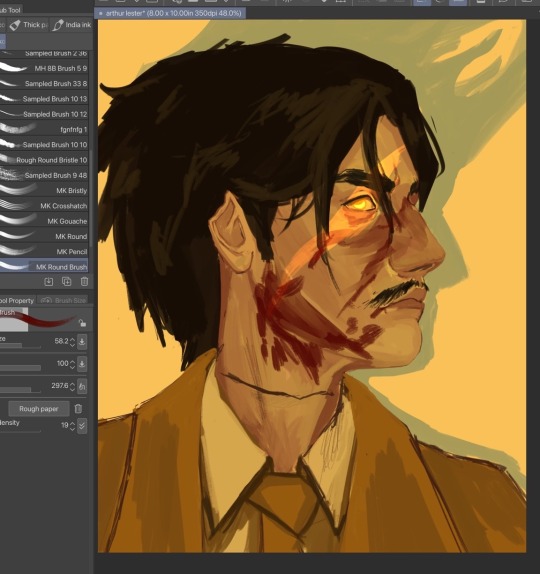This screenshot has height=574, width=540.
Task: Toggle the tool property lock icon
Action: point(82,323)
